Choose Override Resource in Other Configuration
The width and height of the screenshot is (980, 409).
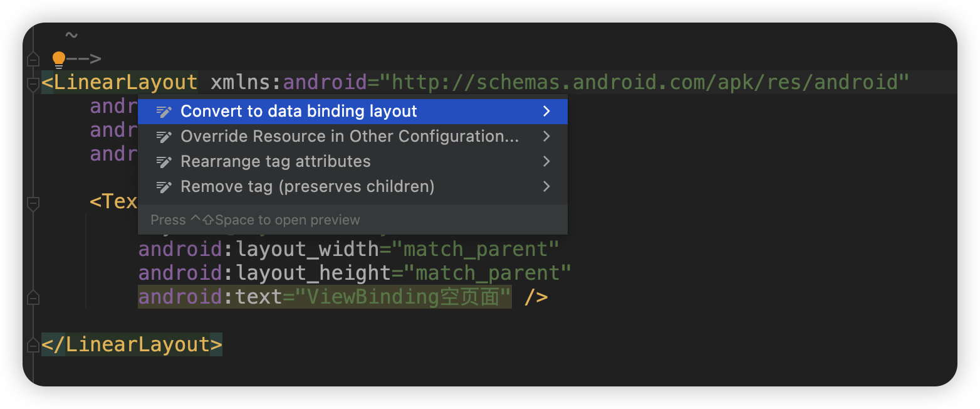tap(348, 136)
